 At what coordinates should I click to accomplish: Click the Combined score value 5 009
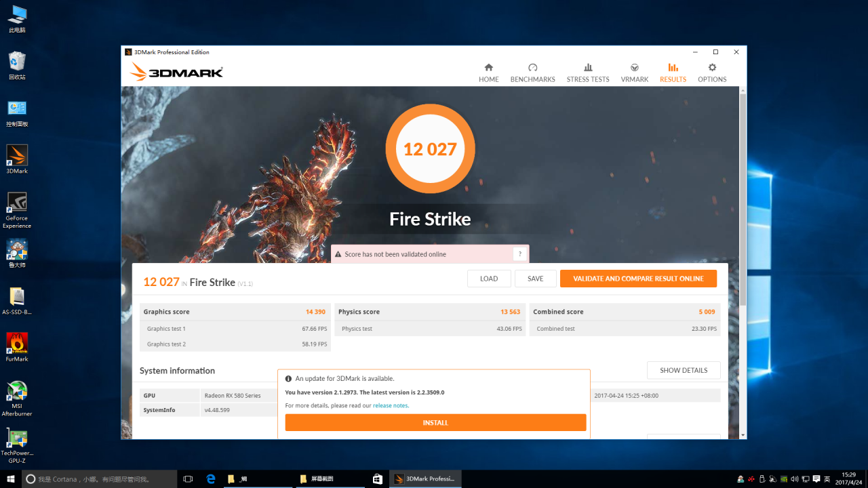pyautogui.click(x=707, y=312)
